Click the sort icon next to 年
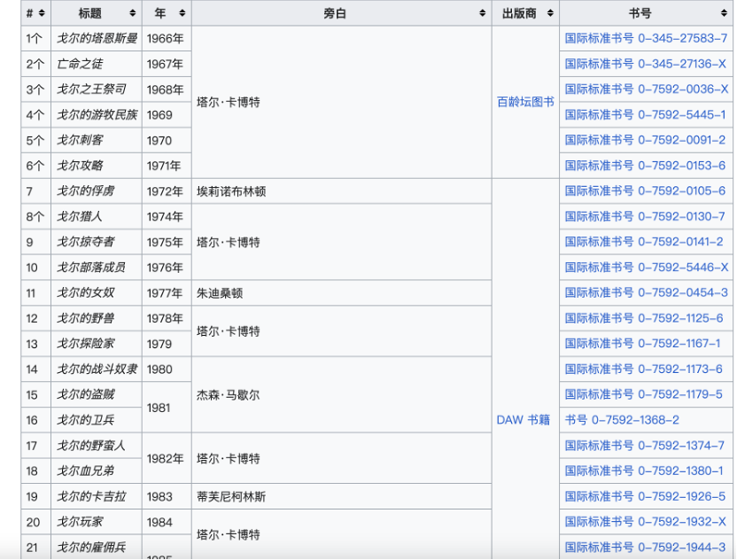The height and width of the screenshot is (560, 737). [182, 13]
